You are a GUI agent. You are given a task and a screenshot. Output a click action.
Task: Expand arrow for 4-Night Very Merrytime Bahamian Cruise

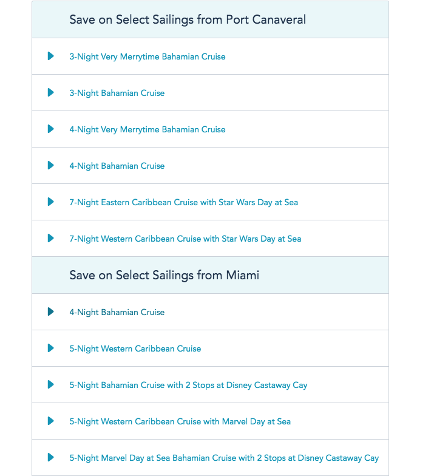51,129
